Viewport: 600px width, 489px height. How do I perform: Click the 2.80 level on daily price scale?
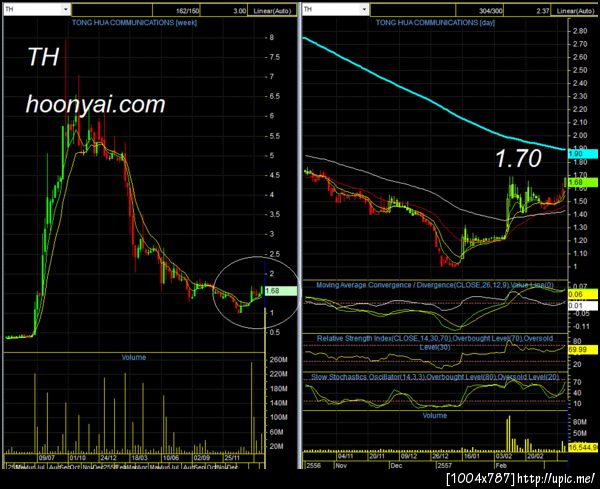[580, 31]
